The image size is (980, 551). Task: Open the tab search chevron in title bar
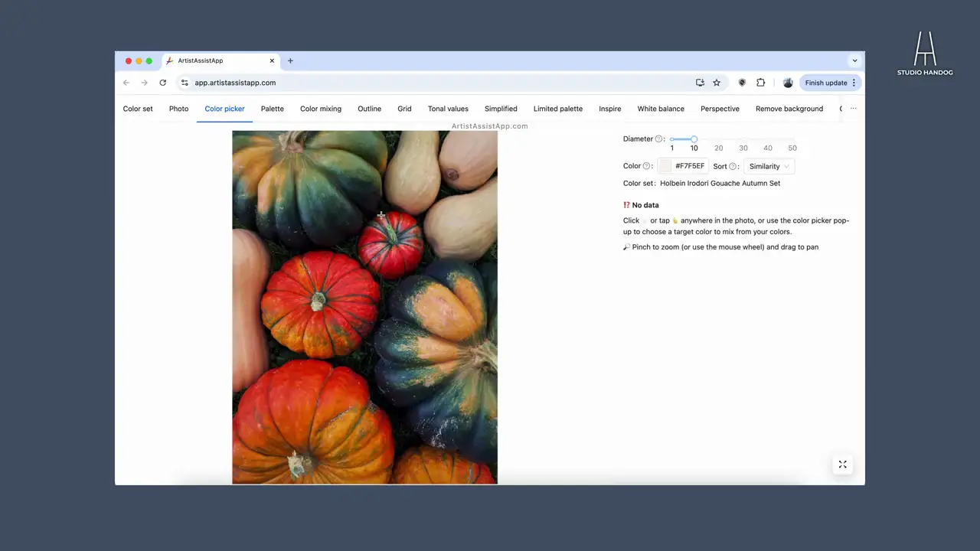[854, 60]
